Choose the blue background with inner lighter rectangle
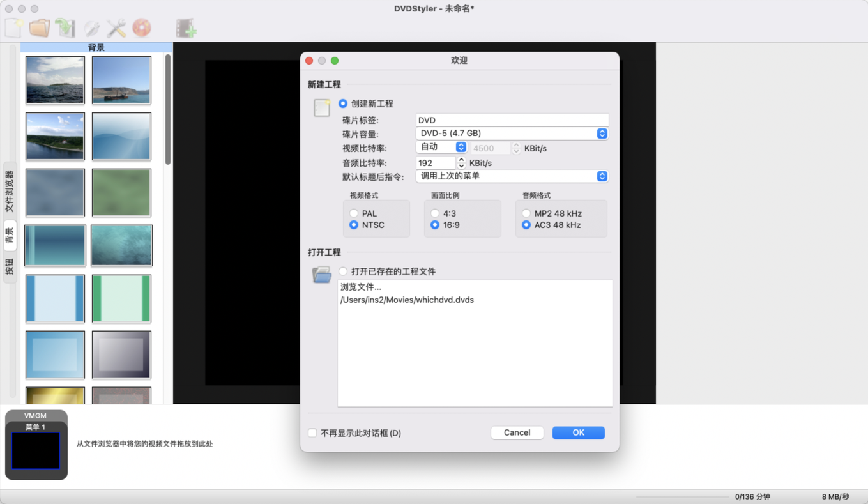Viewport: 868px width, 504px height. tap(55, 355)
